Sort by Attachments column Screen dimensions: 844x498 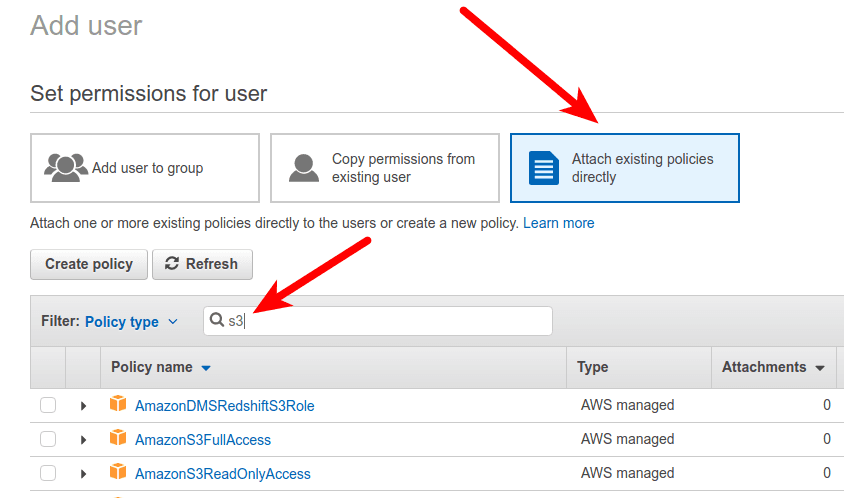773,367
